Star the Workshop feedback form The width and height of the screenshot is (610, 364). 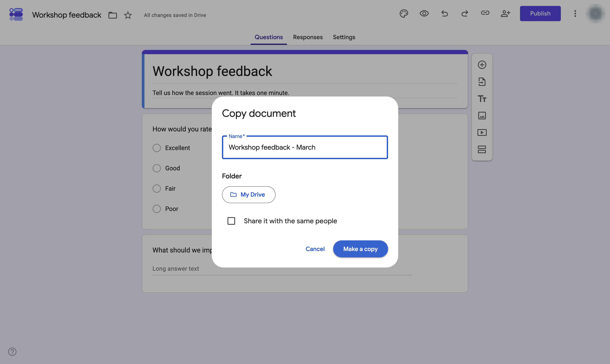coord(128,15)
